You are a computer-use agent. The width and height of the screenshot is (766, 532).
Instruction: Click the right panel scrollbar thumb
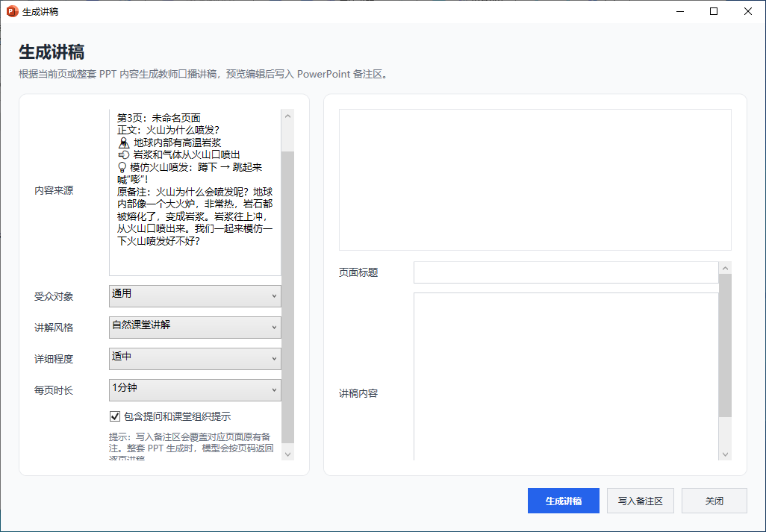click(x=726, y=345)
